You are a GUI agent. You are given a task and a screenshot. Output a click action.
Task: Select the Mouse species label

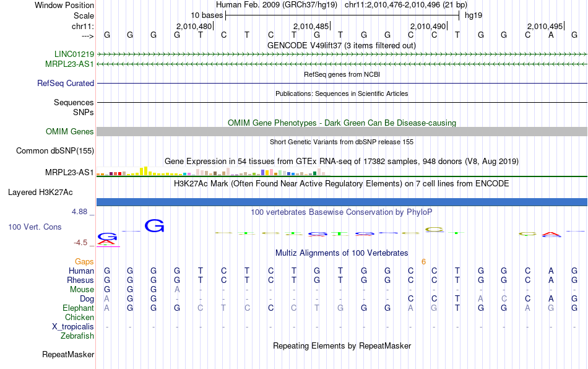82,290
